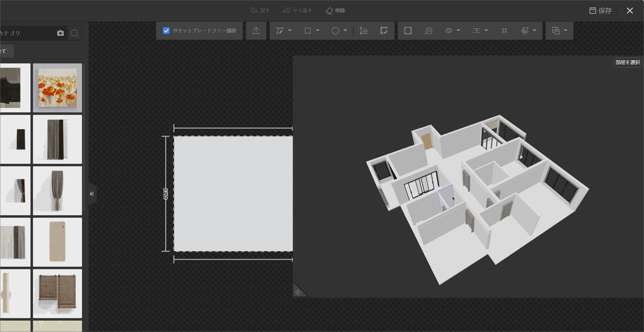Open the circle tool dropdown arrow
This screenshot has width=644, height=332.
345,30
